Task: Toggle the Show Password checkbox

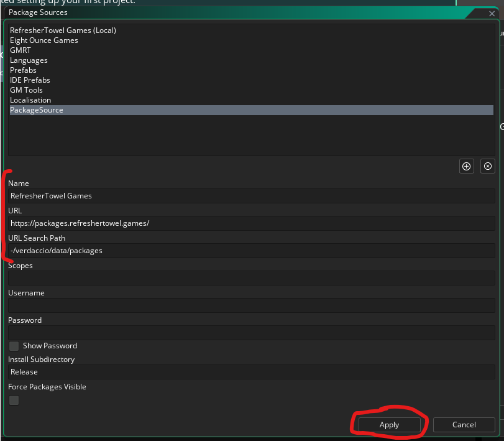Action: [x=14, y=346]
